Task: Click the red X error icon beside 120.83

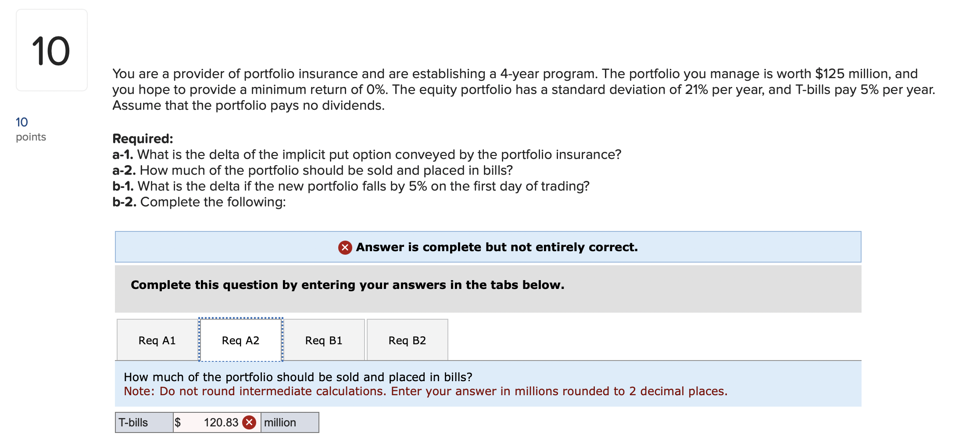Action: (x=249, y=422)
